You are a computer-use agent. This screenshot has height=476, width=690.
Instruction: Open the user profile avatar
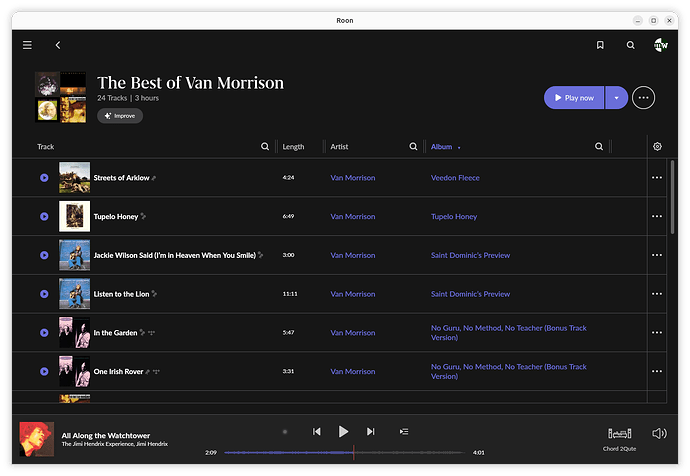click(x=661, y=45)
